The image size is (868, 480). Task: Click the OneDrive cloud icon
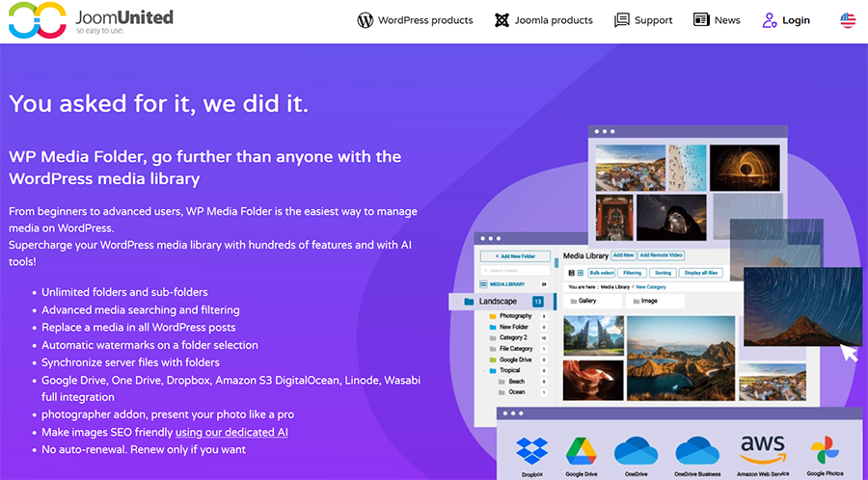point(637,451)
